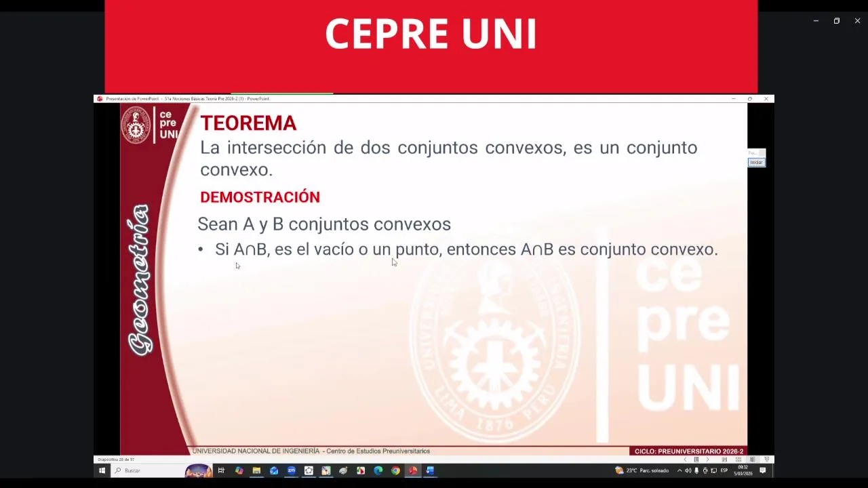This screenshot has height=488, width=868.
Task: Click the PowerPoint window title bar text
Action: (187, 99)
